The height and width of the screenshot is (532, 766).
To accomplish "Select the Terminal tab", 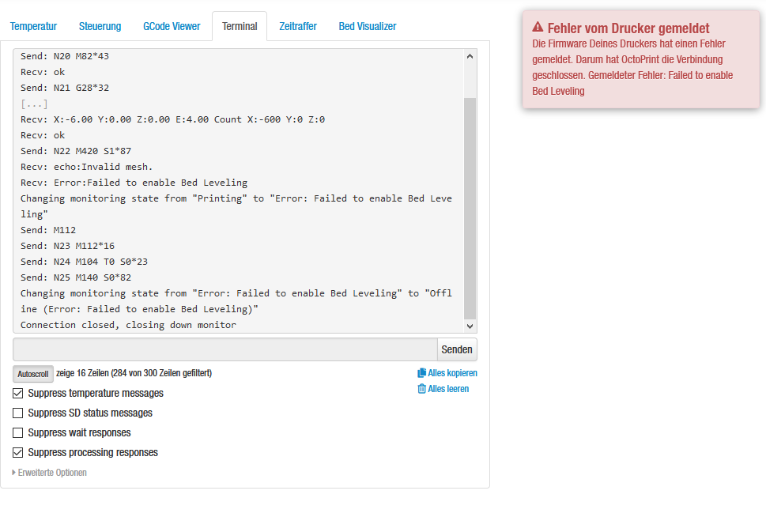I will [240, 26].
